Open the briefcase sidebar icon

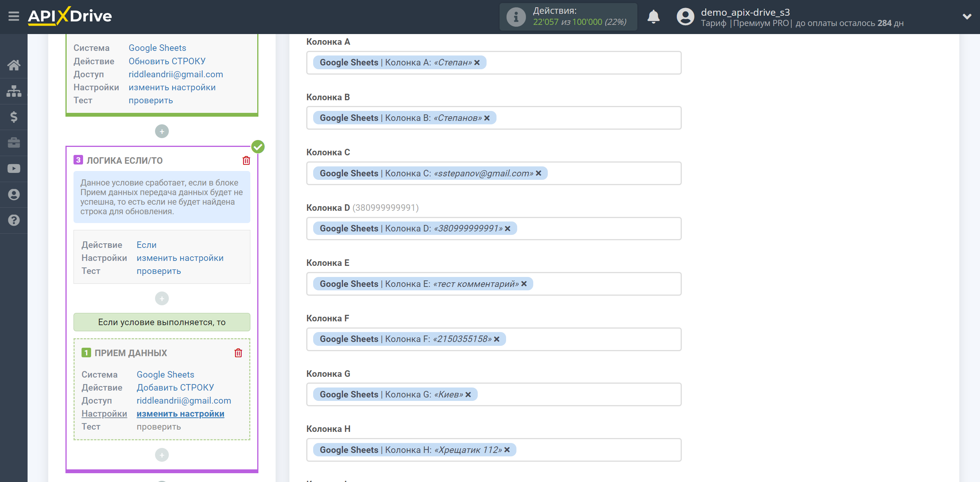pos(14,143)
